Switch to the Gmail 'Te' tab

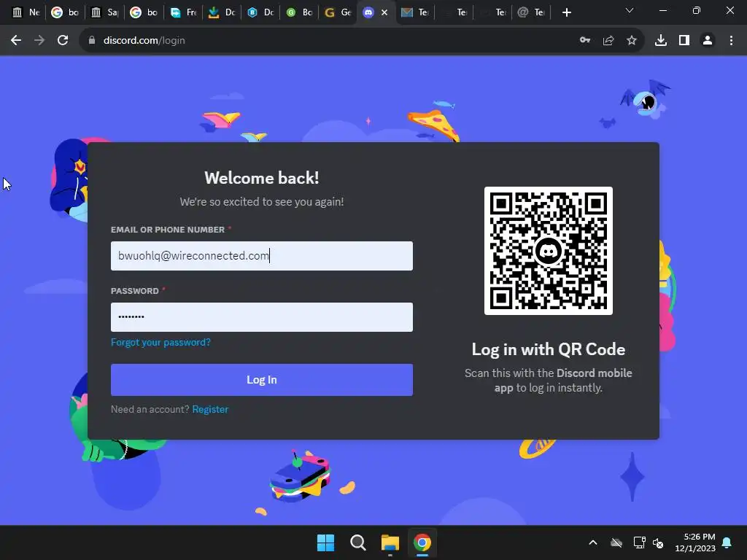tap(414, 12)
